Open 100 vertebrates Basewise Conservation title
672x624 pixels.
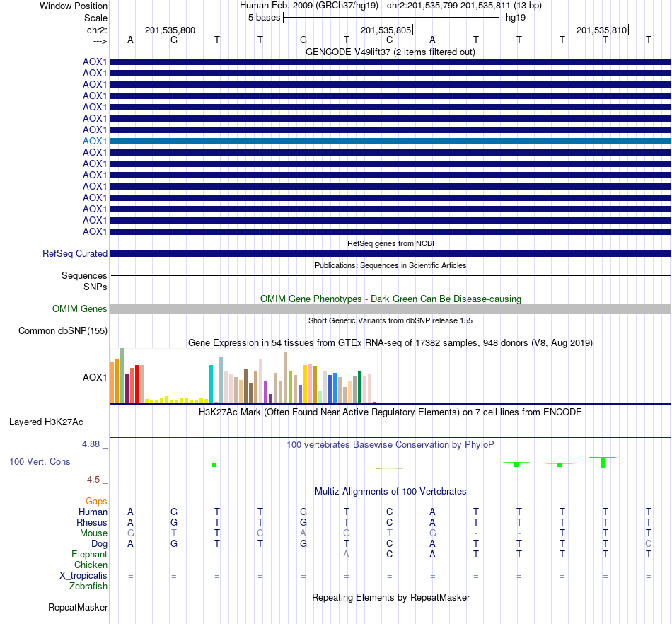point(390,445)
